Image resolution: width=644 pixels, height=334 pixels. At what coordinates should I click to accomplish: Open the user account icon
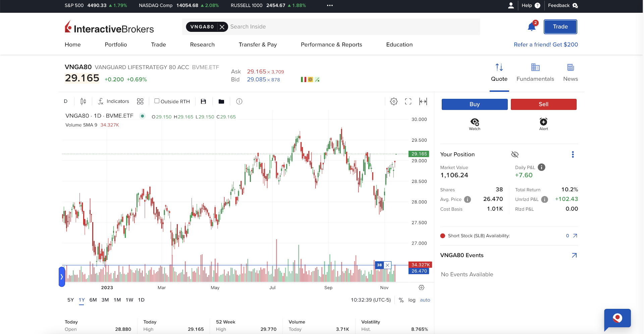(511, 5)
